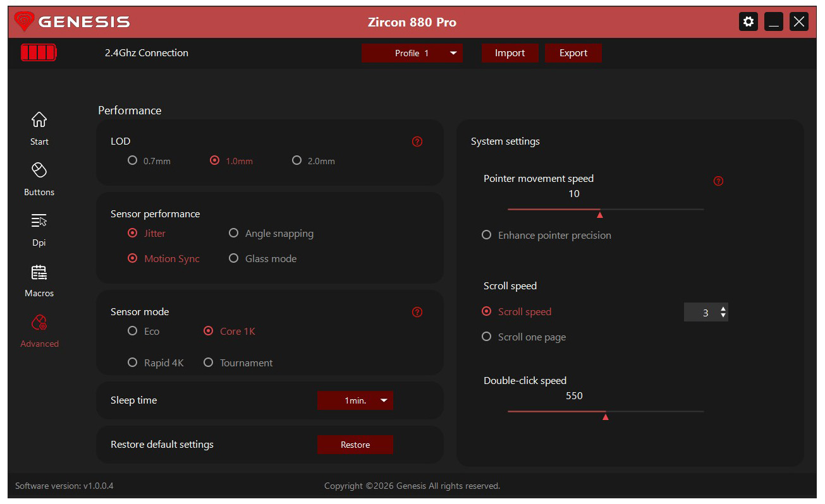Select Tournament sensor mode

pos(238,363)
